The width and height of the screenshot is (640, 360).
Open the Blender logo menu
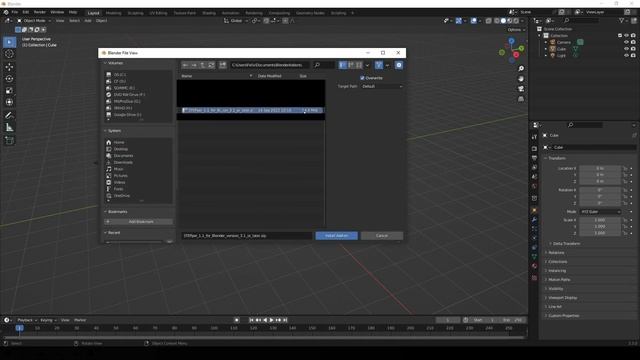pyautogui.click(x=6, y=13)
